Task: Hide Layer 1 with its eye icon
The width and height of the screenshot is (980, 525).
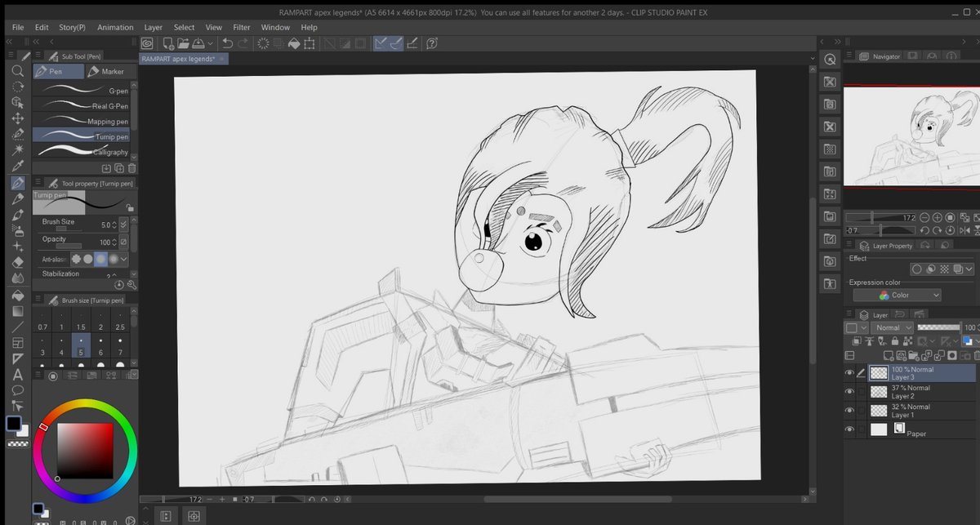Action: [x=850, y=411]
